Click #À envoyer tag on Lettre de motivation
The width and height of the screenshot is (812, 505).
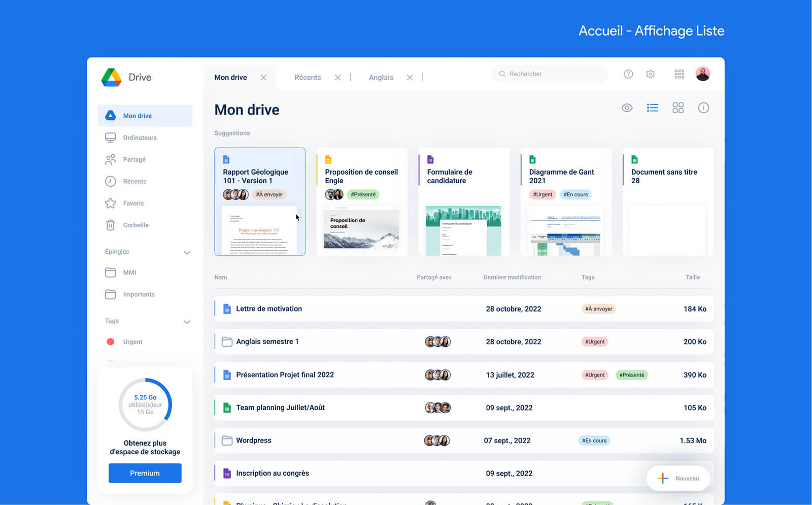click(x=598, y=309)
